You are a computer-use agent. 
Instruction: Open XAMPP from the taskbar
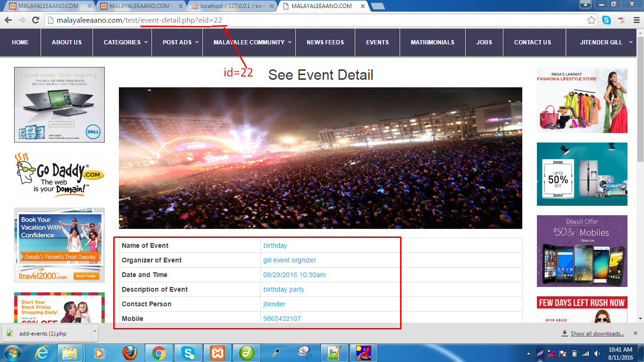[217, 353]
